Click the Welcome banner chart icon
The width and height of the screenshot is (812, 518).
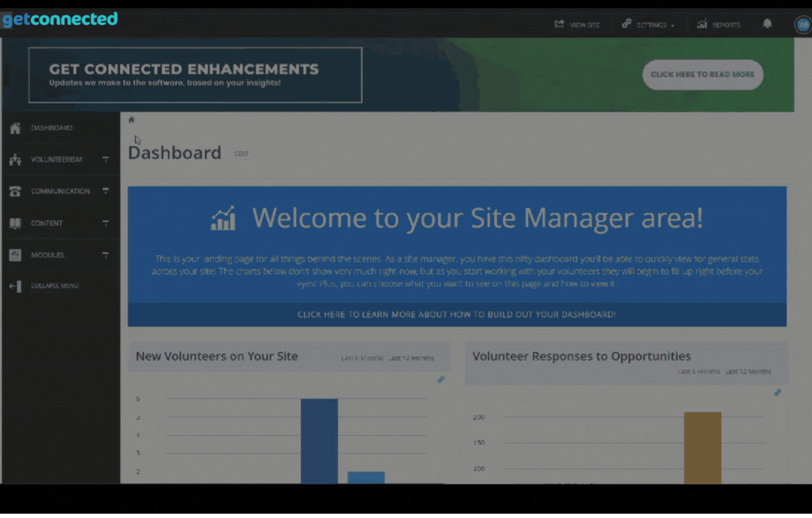point(223,218)
